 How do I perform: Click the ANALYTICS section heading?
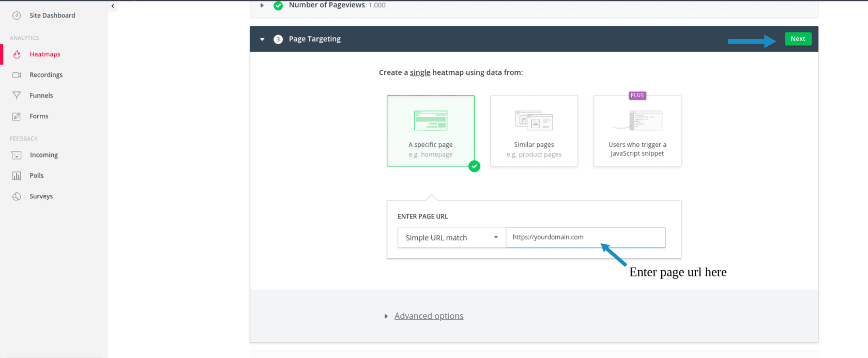pyautogui.click(x=24, y=38)
